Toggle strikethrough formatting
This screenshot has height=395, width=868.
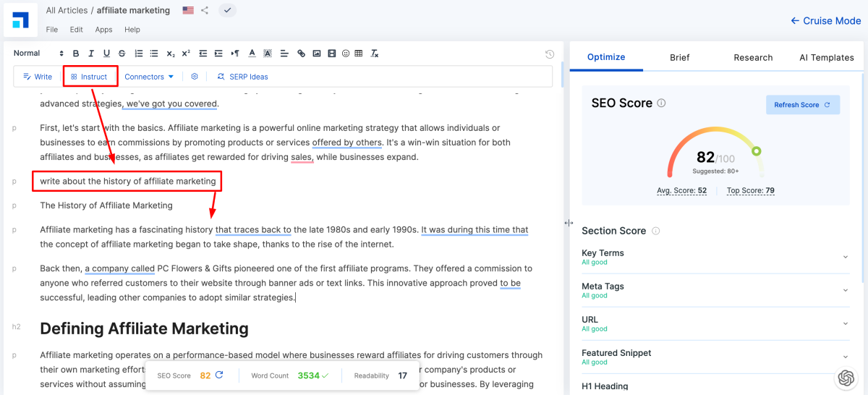122,54
